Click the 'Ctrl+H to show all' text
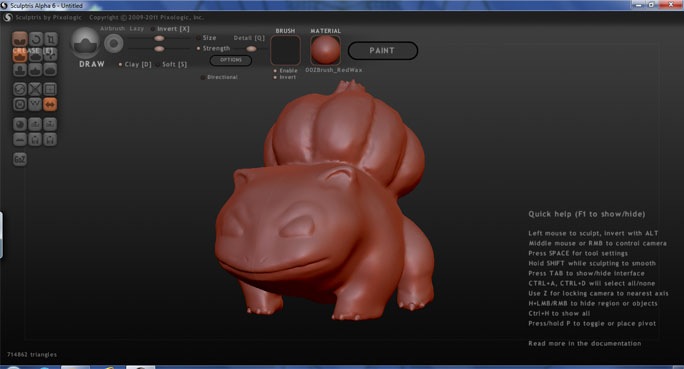Screen dimensions: 684x369 pos(559,314)
